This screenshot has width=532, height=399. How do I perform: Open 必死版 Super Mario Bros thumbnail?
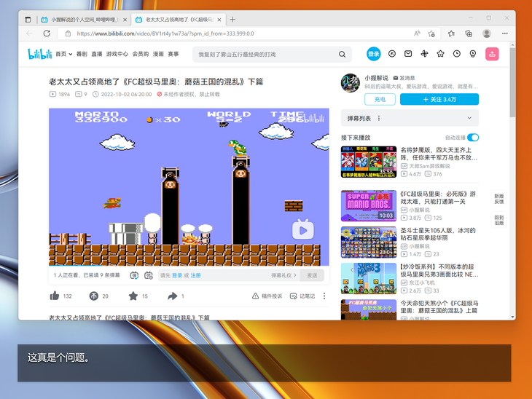click(x=369, y=206)
